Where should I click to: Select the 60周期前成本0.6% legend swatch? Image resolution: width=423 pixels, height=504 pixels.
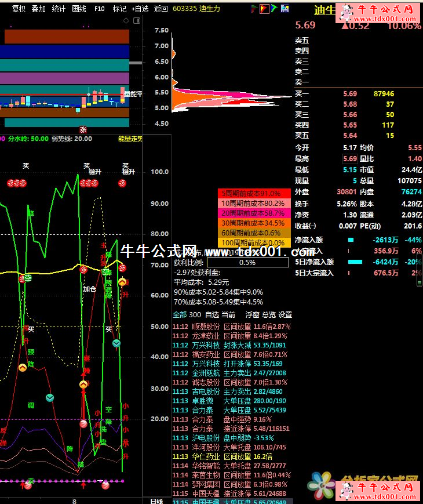point(254,233)
